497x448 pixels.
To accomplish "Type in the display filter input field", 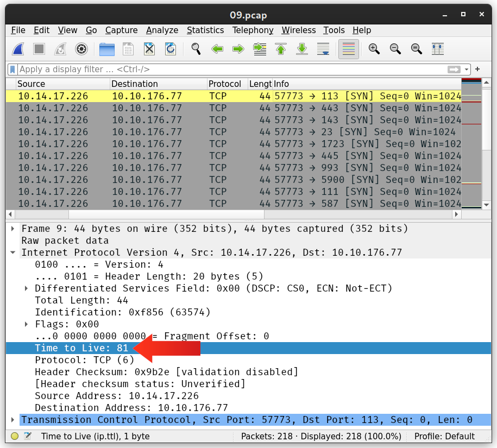I will [x=217, y=69].
